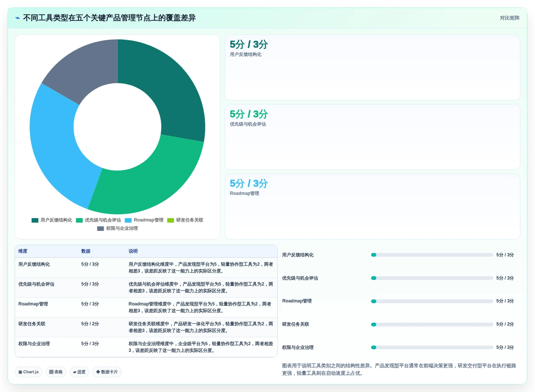The height and width of the screenshot is (392, 535).
Task: Click the 对比矩阵 label in header
Action: coord(509,18)
